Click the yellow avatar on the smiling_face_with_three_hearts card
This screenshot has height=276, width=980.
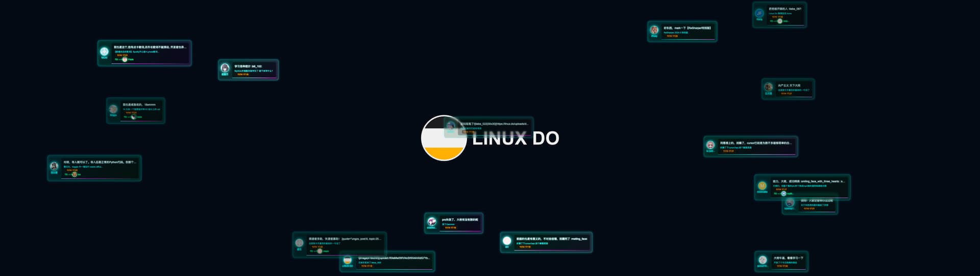pyautogui.click(x=762, y=186)
